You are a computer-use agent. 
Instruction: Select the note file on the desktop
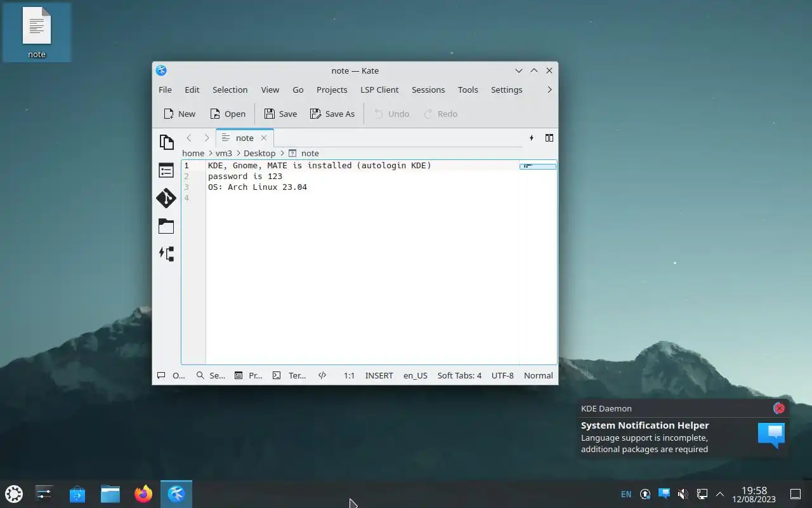(x=37, y=32)
